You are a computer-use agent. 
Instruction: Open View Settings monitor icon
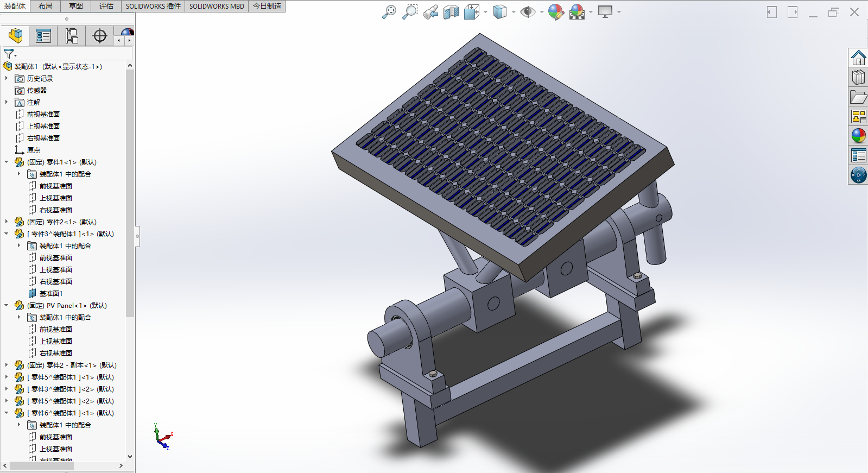(605, 12)
